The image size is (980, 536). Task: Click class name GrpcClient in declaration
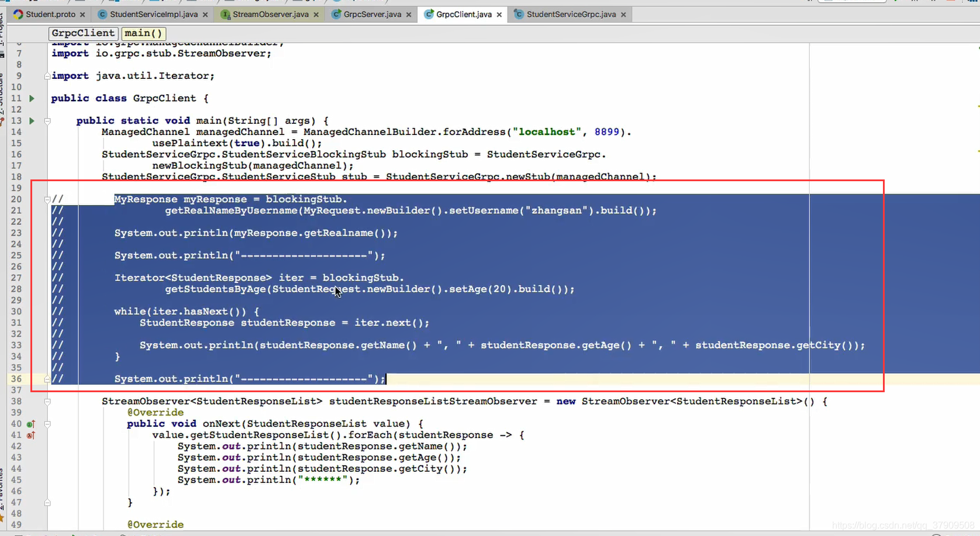(x=164, y=98)
